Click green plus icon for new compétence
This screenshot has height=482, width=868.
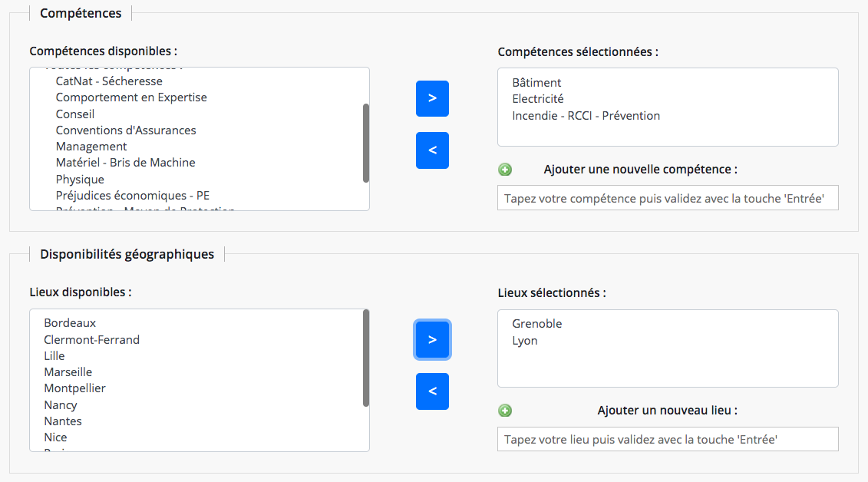coord(505,170)
